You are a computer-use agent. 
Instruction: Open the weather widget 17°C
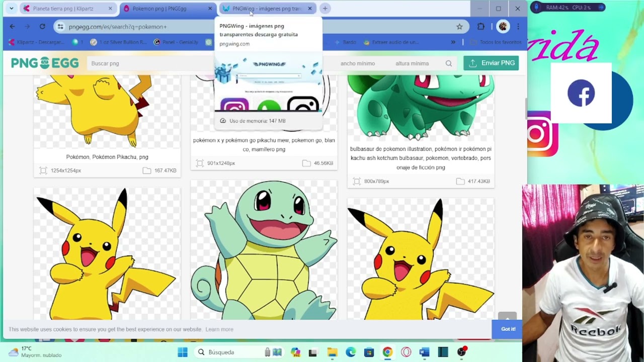(x=35, y=351)
